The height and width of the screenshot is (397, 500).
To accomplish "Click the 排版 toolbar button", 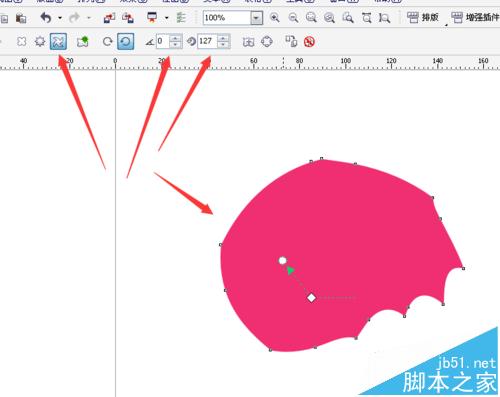I will click(423, 17).
